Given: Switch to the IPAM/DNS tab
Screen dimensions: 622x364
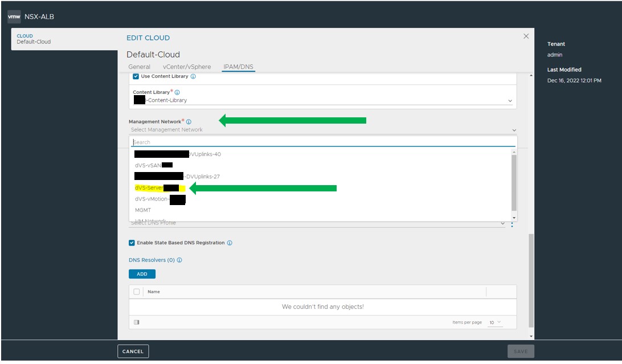Looking at the screenshot, I should pos(238,67).
